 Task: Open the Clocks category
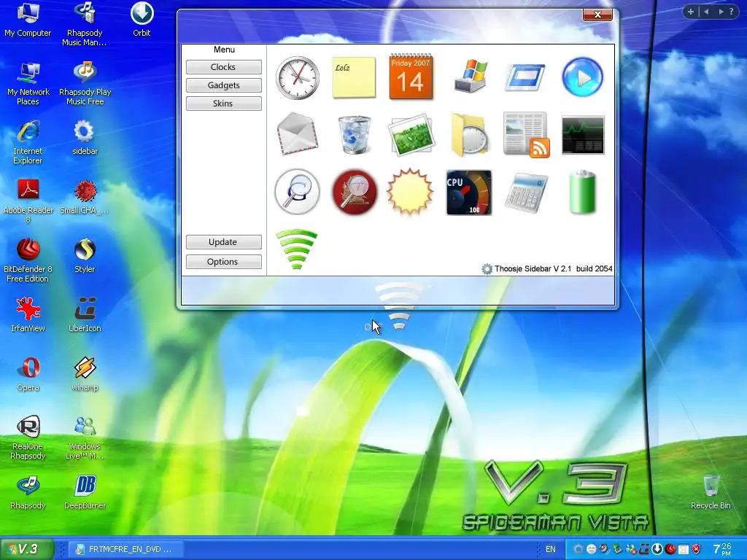(x=223, y=67)
